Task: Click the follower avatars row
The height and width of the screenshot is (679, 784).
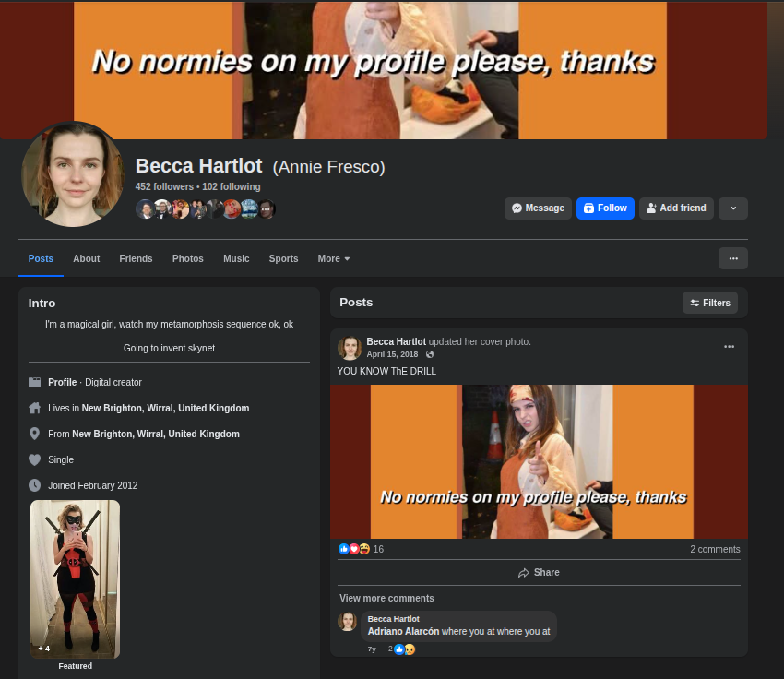Action: pos(206,209)
